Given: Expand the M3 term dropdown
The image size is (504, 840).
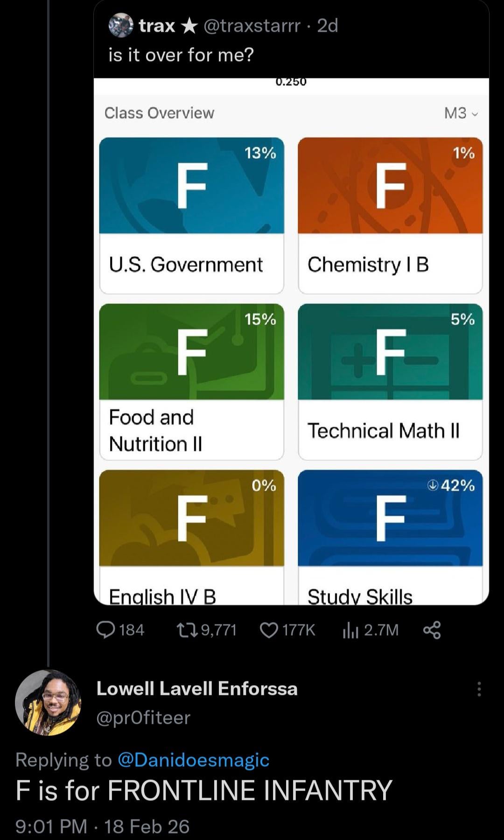Looking at the screenshot, I should 461,113.
